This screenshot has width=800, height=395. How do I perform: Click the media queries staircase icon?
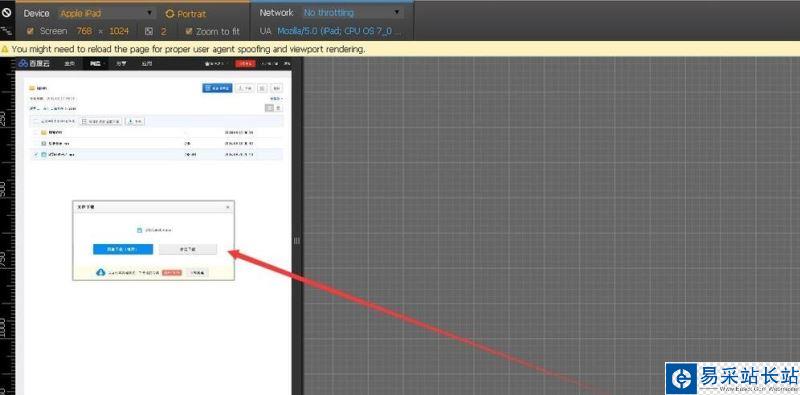point(6,31)
